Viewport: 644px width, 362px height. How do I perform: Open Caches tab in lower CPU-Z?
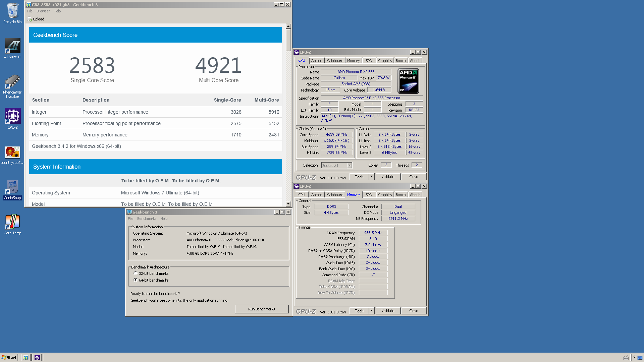click(316, 195)
